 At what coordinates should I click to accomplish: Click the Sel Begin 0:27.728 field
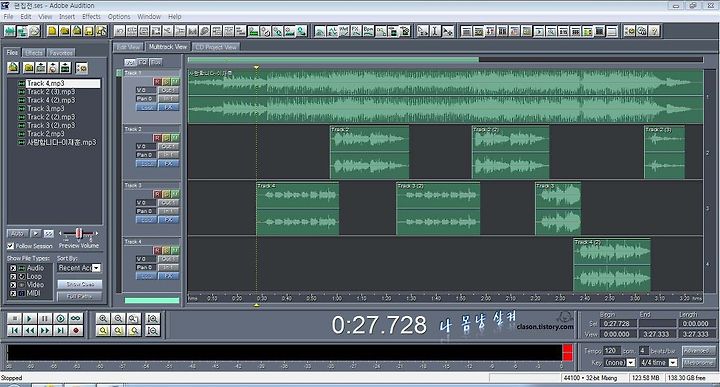(x=618, y=324)
